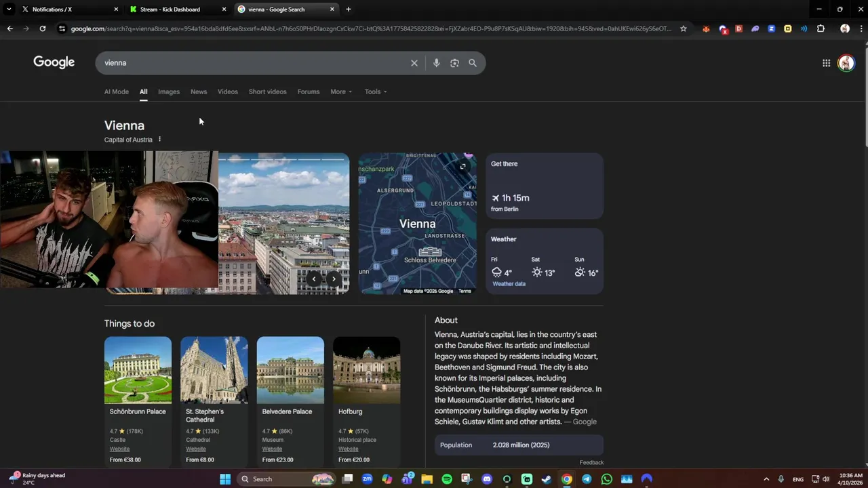Switch to the Forums results tab
The image size is (868, 488).
click(x=309, y=91)
